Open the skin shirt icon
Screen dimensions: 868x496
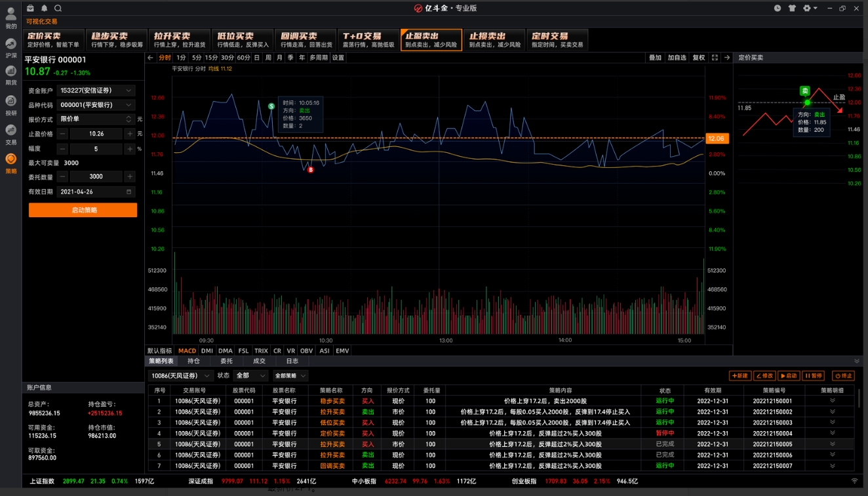792,9
